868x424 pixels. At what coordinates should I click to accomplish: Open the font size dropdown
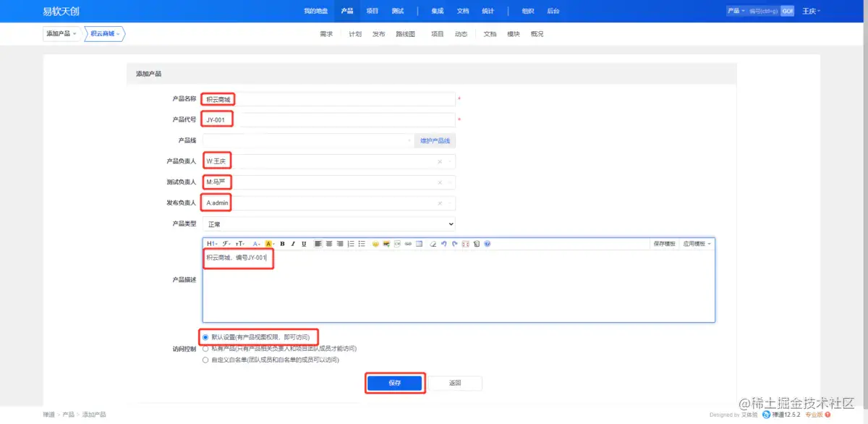(241, 244)
